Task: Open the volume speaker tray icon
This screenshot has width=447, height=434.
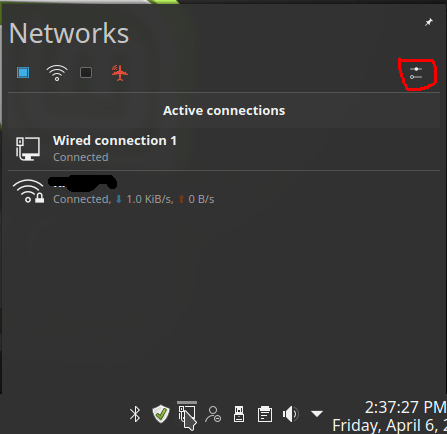Action: [x=291, y=414]
